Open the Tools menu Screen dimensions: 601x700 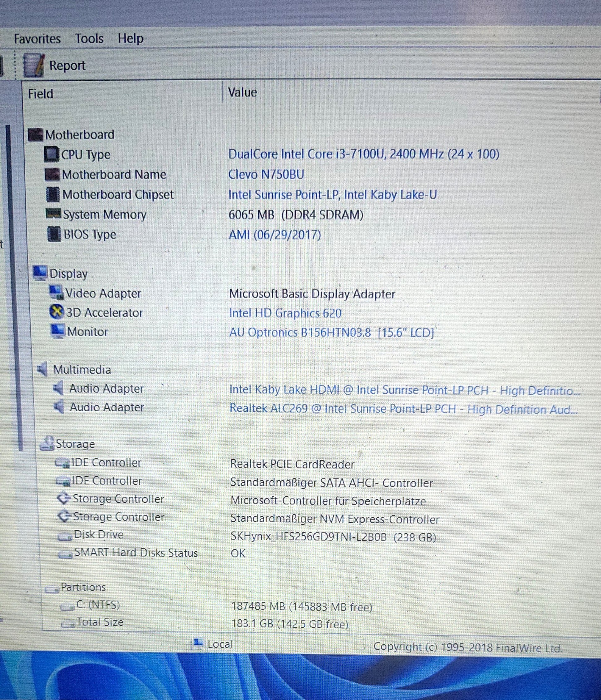(x=89, y=39)
